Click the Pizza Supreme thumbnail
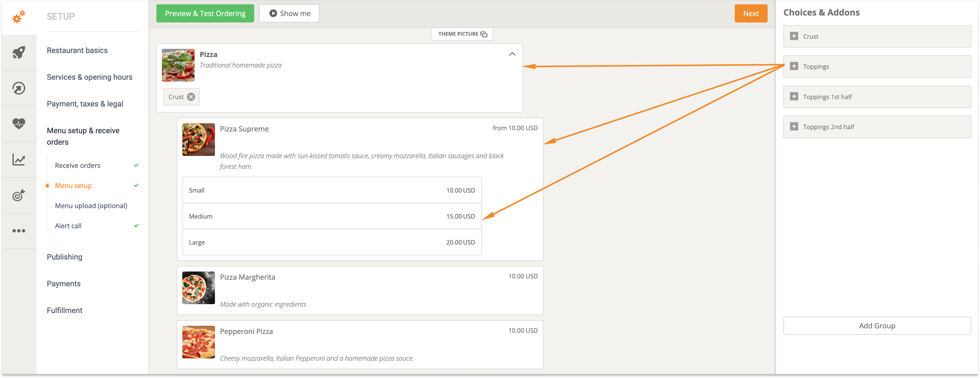The height and width of the screenshot is (378, 980). coord(198,139)
